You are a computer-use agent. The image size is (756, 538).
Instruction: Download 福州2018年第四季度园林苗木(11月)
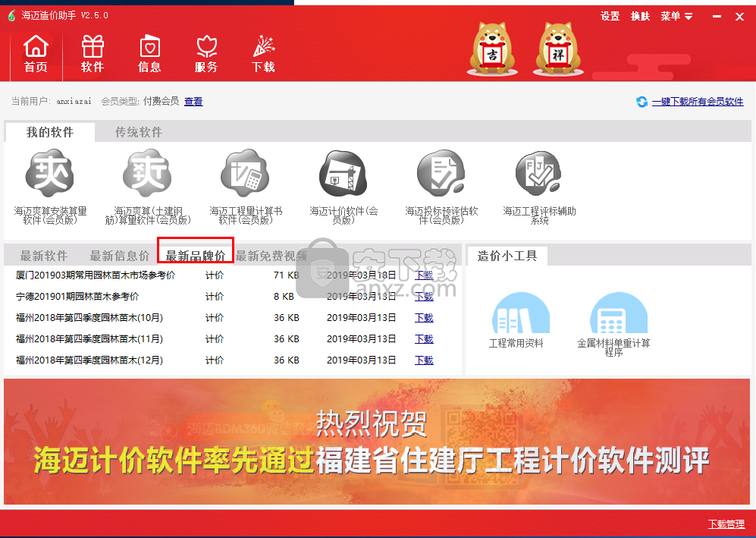[425, 338]
